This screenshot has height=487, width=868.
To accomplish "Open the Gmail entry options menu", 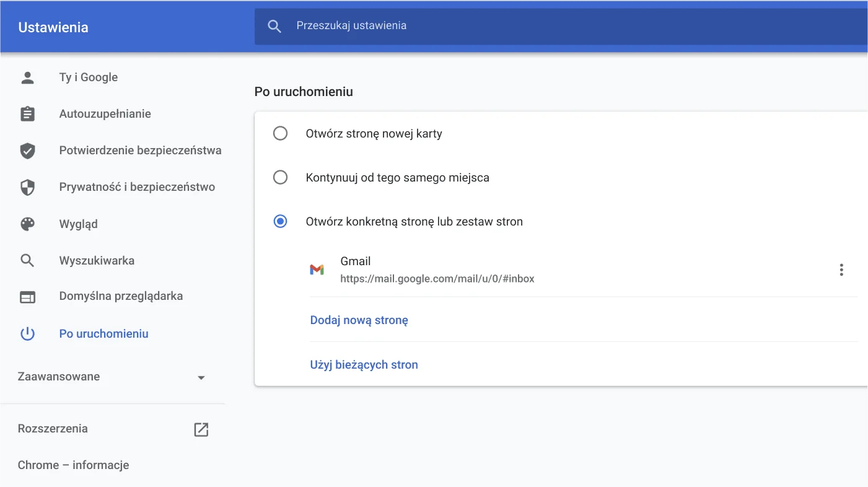I will click(841, 270).
